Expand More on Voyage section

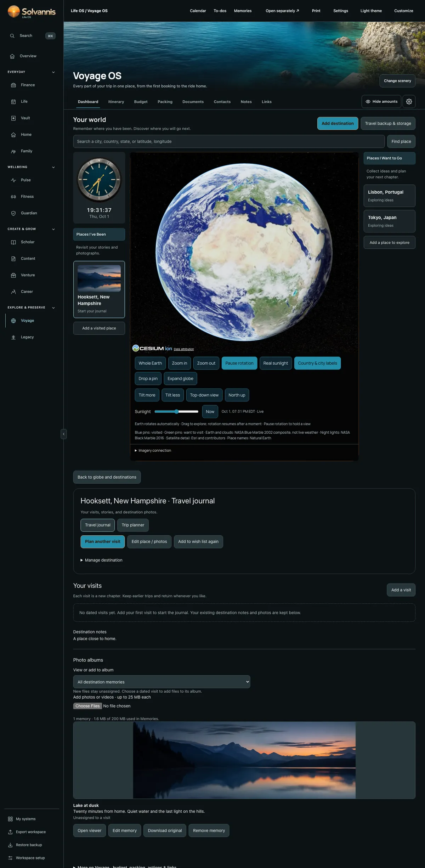pos(125,867)
